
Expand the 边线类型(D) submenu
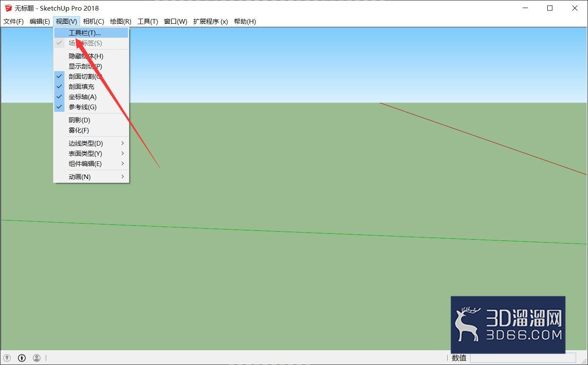click(91, 143)
